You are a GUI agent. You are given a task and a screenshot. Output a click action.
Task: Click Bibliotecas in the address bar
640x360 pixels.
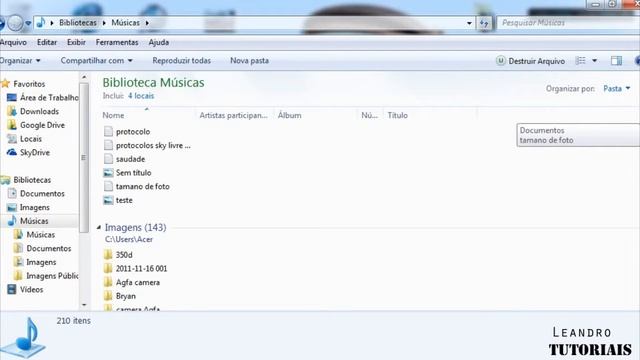tap(78, 23)
